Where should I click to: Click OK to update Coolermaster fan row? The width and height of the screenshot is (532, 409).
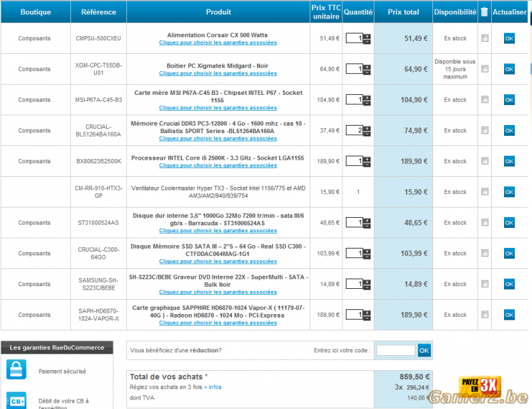coord(509,192)
